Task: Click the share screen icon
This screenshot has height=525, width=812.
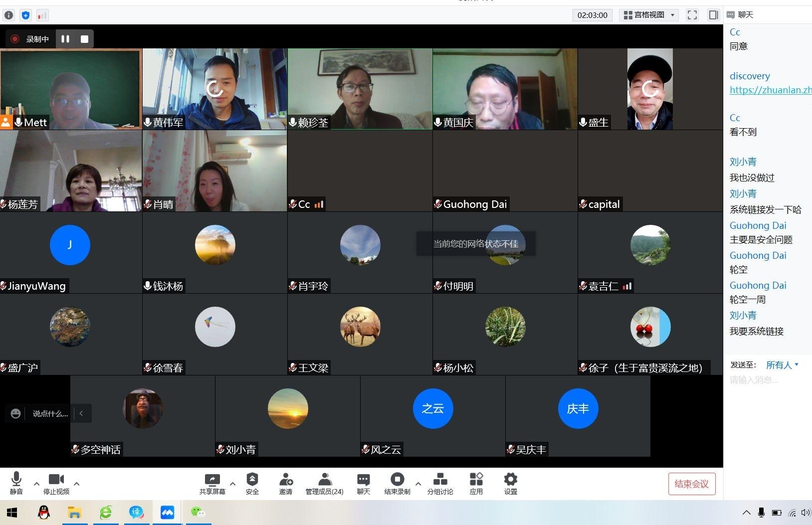Action: pyautogui.click(x=212, y=480)
